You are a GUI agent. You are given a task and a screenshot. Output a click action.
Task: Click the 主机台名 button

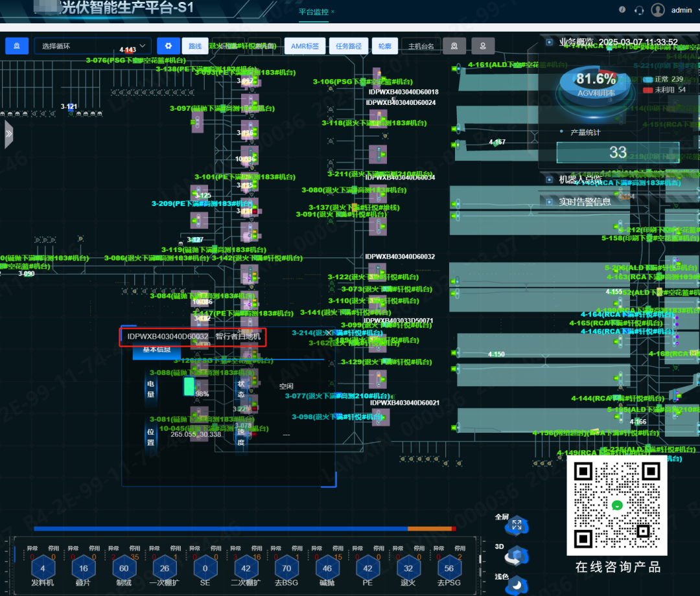point(421,46)
